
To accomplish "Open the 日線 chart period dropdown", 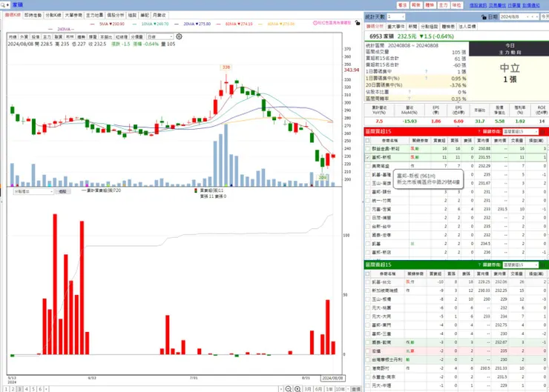I will 160,37.
